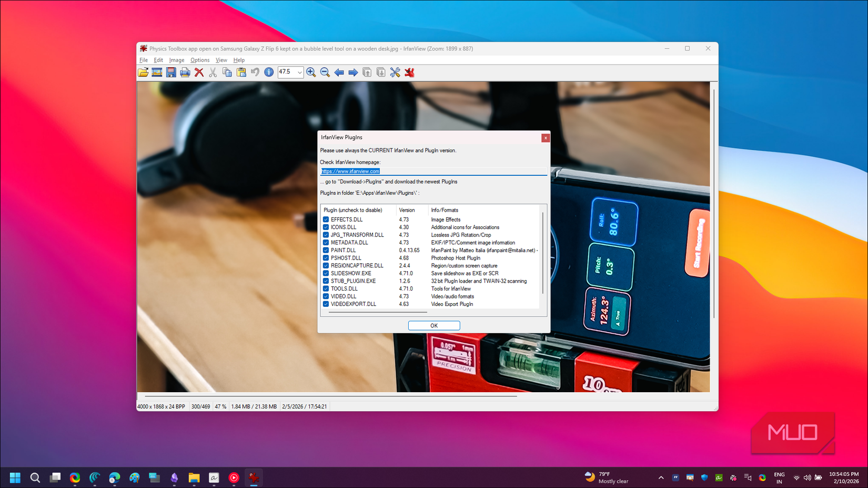The image size is (868, 488).
Task: Open the Image menu
Action: click(x=176, y=60)
